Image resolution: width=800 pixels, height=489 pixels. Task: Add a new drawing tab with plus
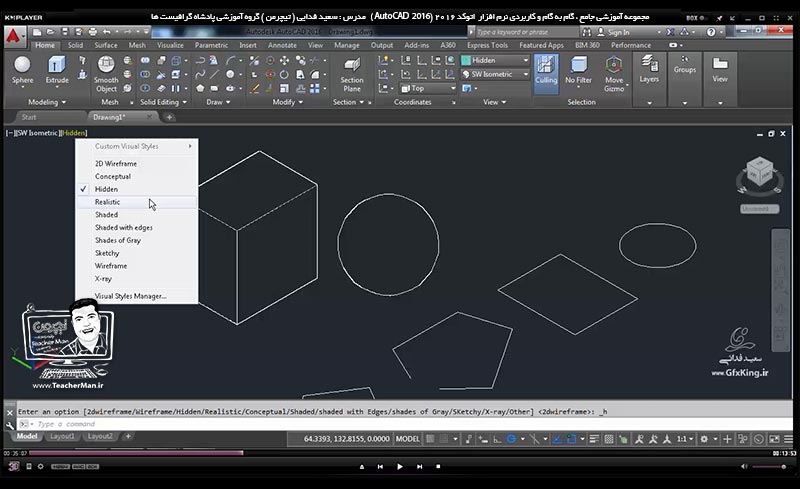pyautogui.click(x=169, y=117)
